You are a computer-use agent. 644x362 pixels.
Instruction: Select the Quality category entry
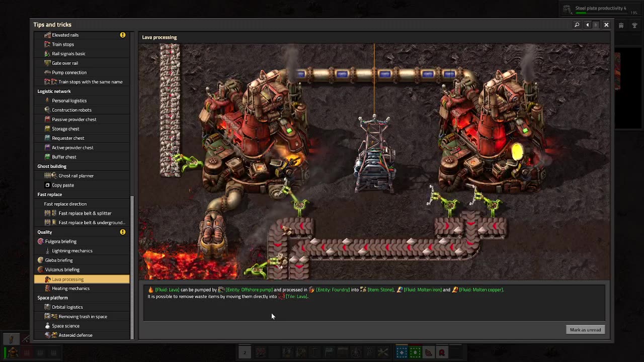[82, 232]
